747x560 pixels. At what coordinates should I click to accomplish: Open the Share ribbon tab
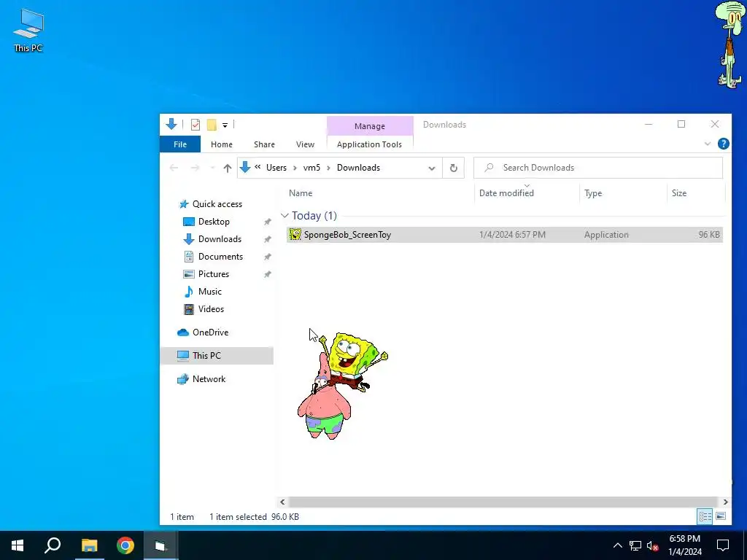(264, 144)
